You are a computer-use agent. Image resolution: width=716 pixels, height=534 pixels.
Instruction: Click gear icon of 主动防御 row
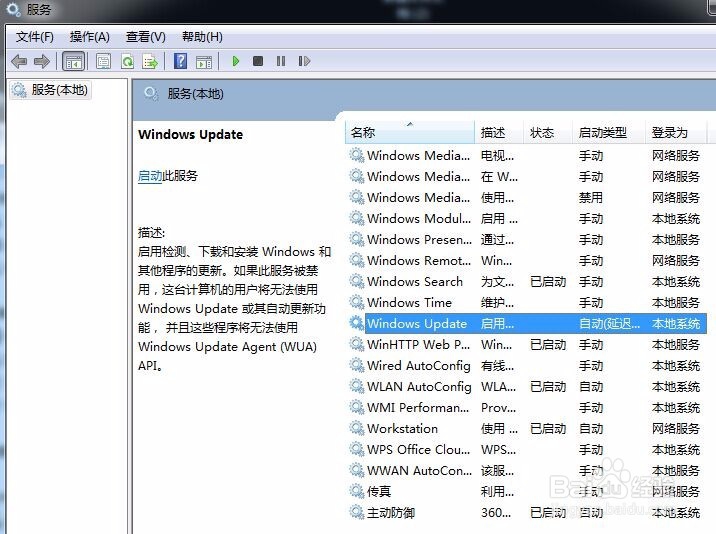click(x=357, y=512)
